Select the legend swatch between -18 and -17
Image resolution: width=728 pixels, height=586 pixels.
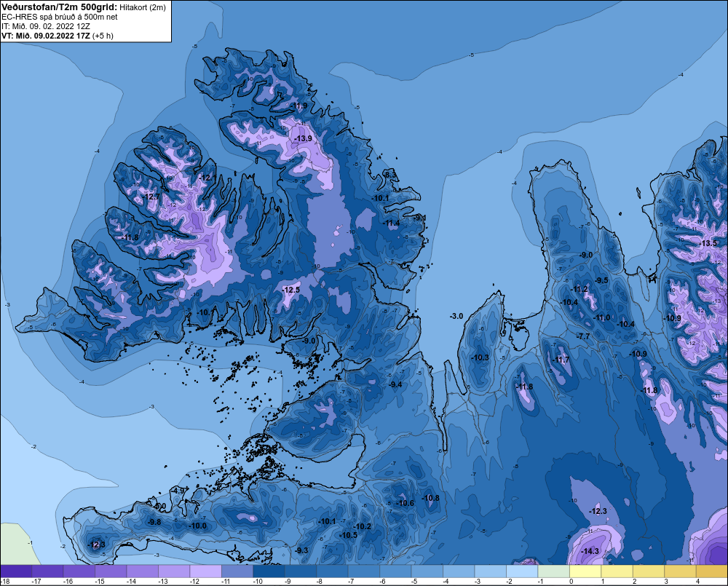[x=16, y=571]
